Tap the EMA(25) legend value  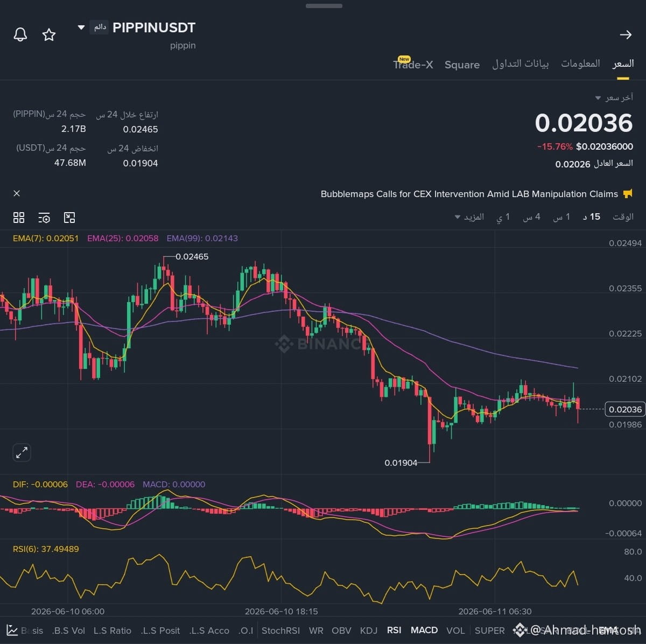click(x=123, y=238)
